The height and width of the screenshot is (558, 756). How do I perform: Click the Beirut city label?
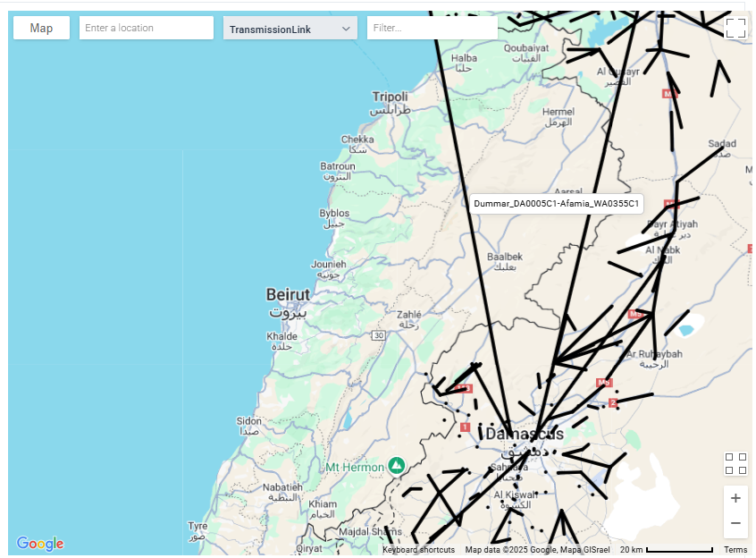coord(288,295)
